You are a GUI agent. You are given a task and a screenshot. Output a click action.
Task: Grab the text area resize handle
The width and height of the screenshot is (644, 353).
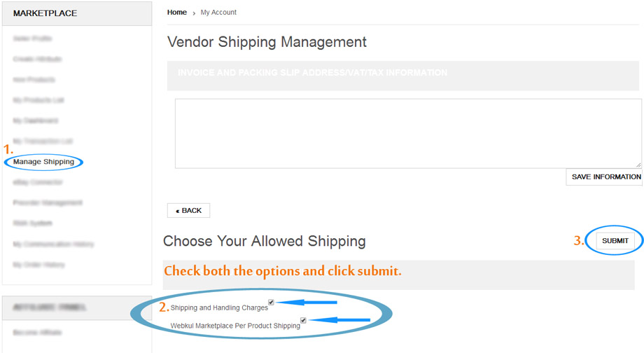[x=638, y=165]
